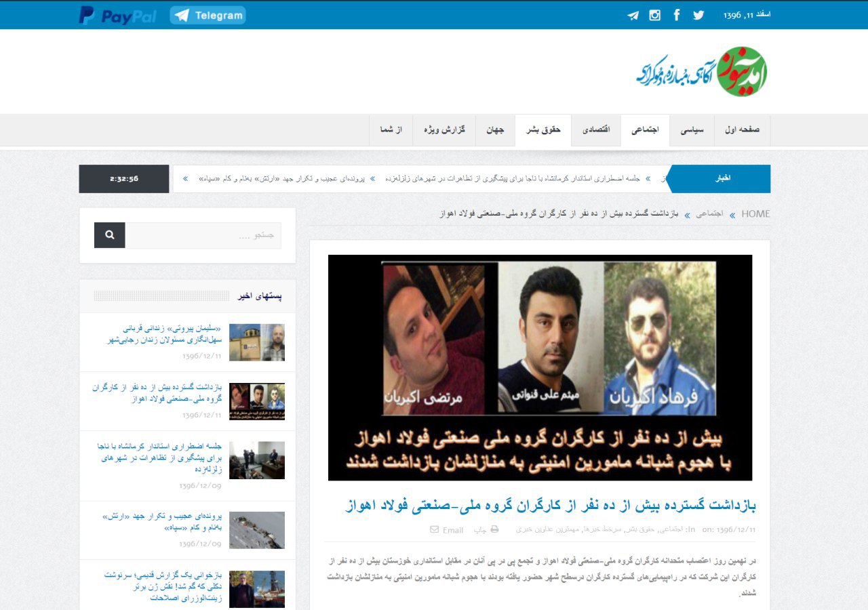Screen dimensions: 868x610
Task: Click the paper-plane Telegram icon
Action: pyautogui.click(x=633, y=16)
